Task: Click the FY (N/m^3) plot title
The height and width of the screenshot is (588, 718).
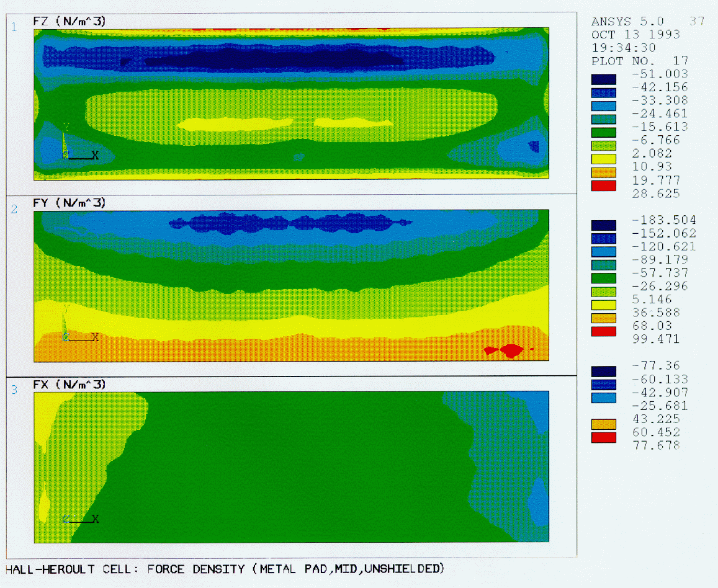Action: click(x=70, y=203)
